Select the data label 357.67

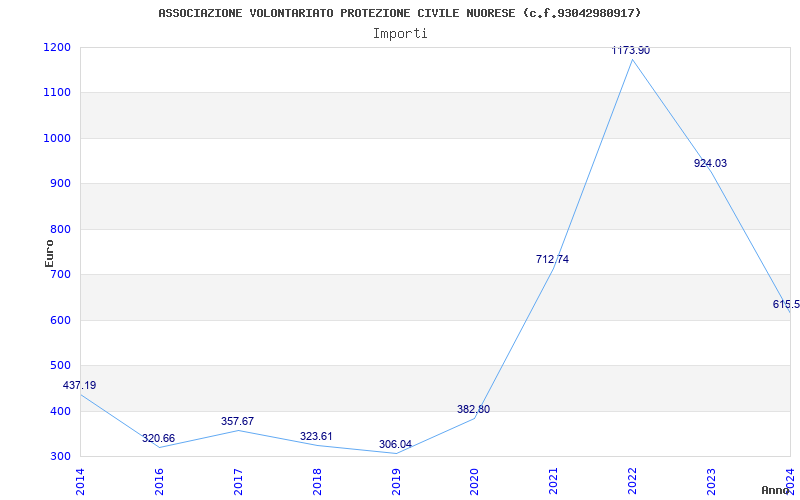point(237,421)
